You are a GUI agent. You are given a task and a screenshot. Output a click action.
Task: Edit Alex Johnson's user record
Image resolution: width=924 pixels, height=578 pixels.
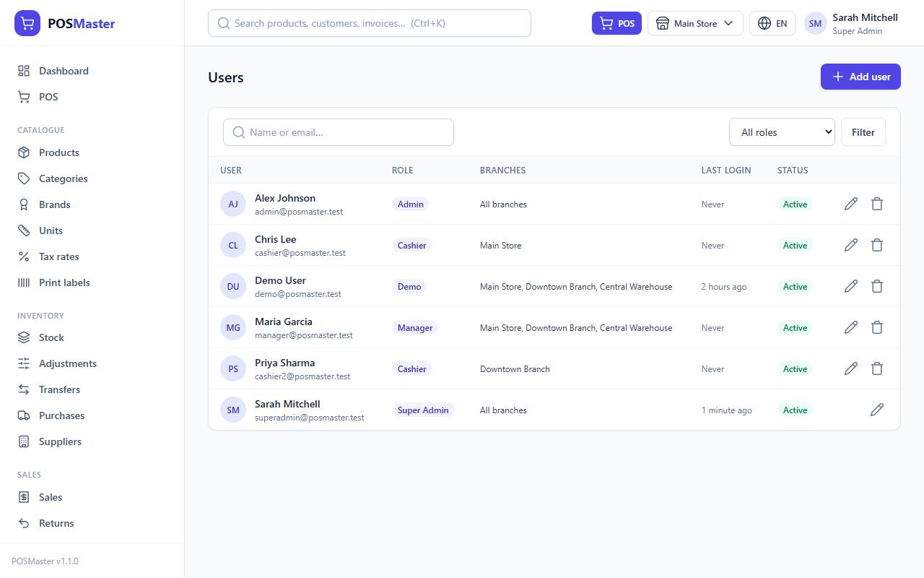851,204
